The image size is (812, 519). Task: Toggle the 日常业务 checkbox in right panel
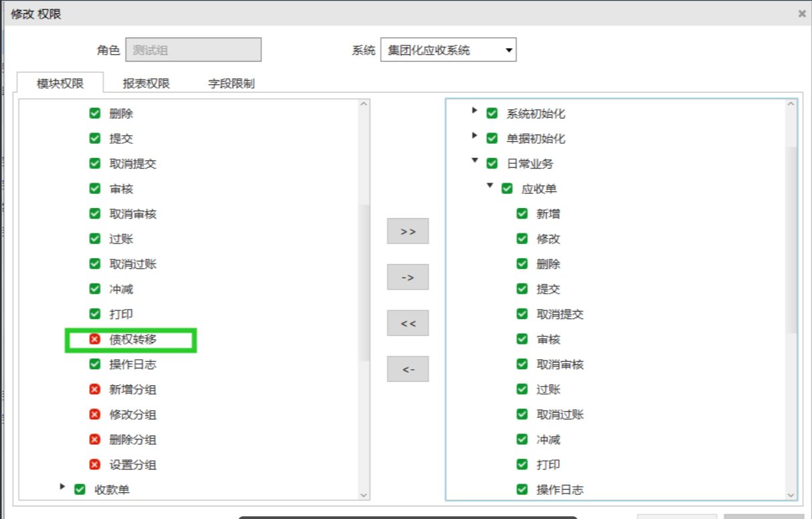point(492,164)
